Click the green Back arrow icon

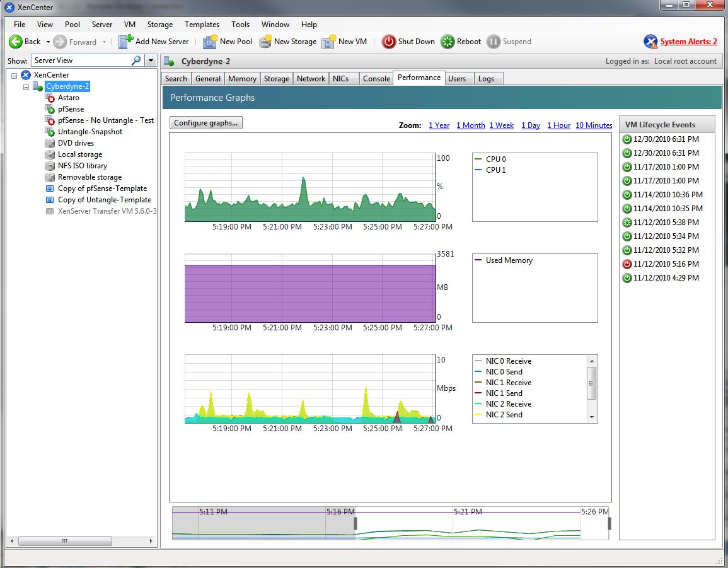point(15,42)
